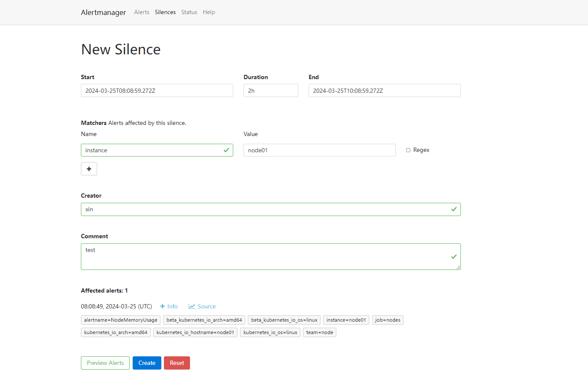Click the kubernetes_io_os=linux label
The height and width of the screenshot is (379, 588).
[x=270, y=332]
